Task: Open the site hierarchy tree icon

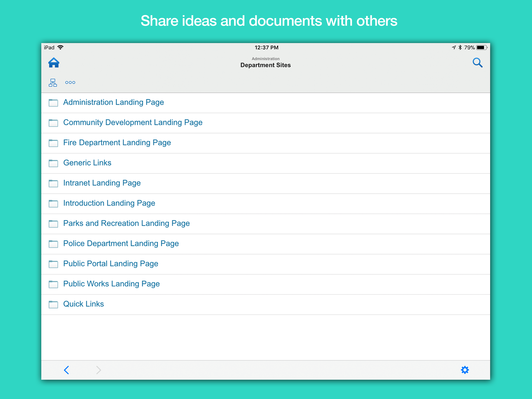Action: coord(53,83)
